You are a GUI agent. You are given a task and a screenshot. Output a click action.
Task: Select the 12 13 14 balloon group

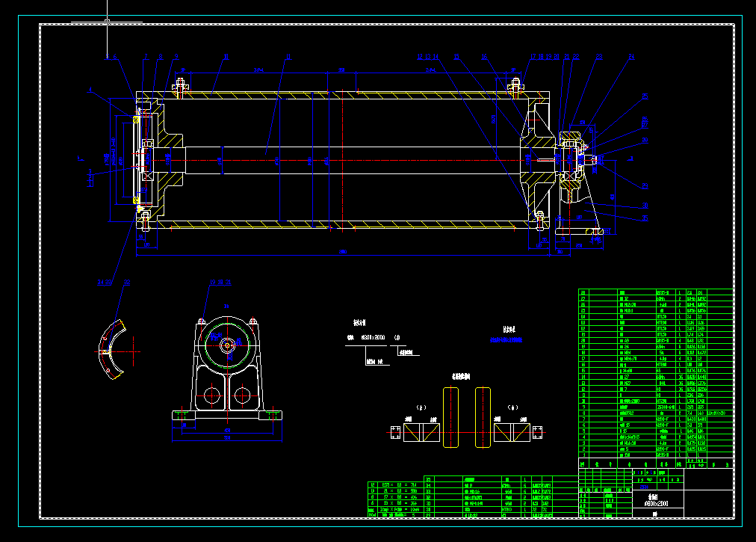(x=427, y=57)
